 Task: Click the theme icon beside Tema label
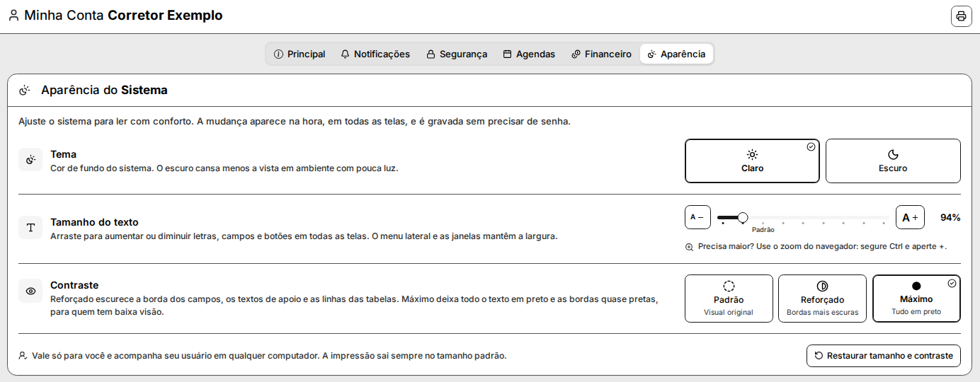pos(30,160)
